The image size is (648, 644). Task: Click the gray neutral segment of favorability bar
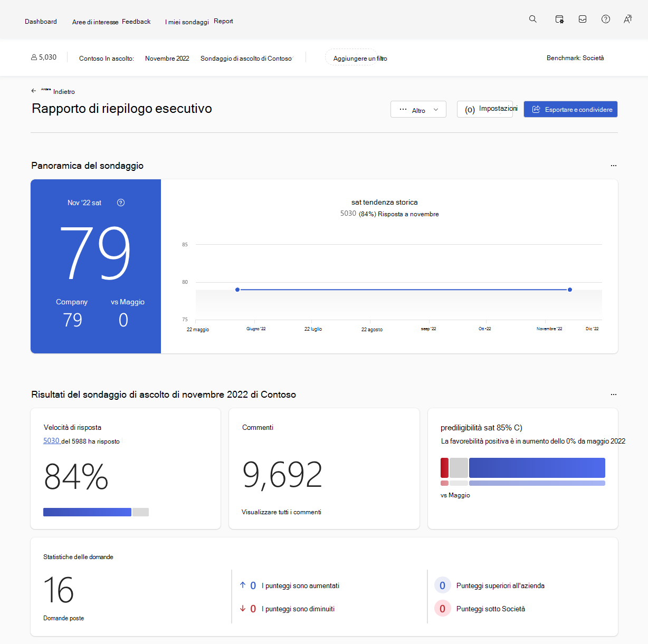point(459,468)
